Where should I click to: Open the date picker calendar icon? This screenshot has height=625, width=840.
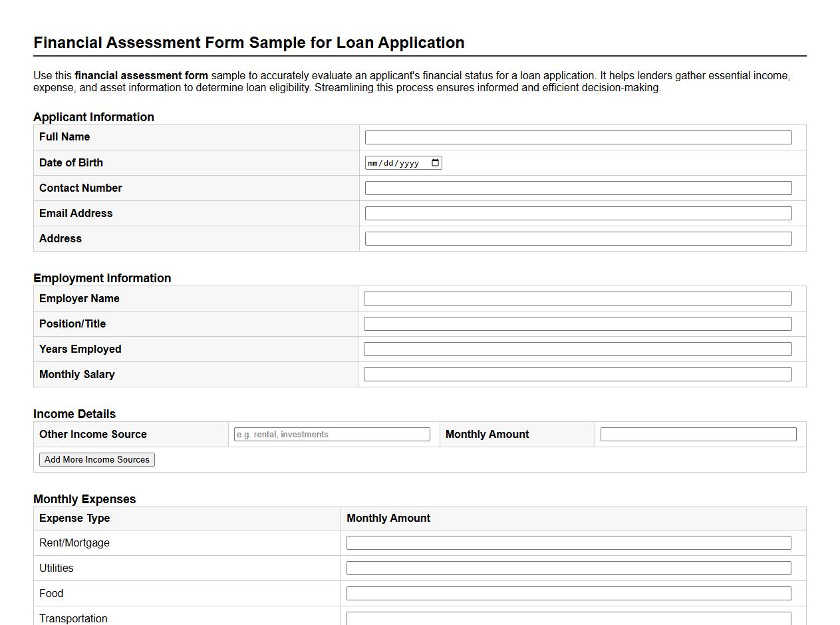coord(434,162)
